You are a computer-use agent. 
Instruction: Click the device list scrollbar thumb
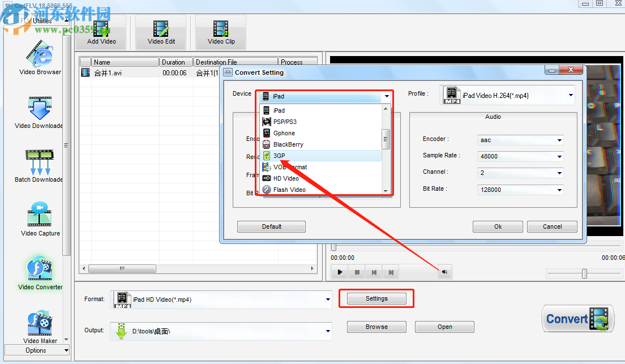click(x=386, y=139)
